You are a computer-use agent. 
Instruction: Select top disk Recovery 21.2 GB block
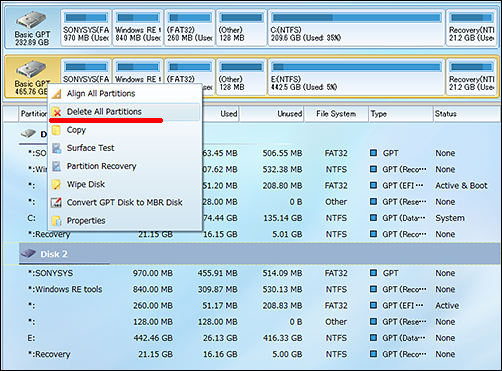click(x=471, y=28)
